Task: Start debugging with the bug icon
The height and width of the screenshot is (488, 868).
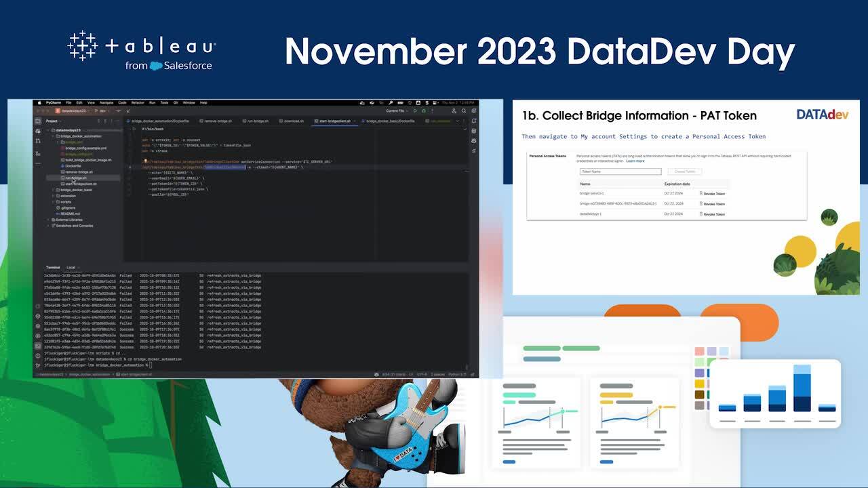Action: (x=424, y=111)
